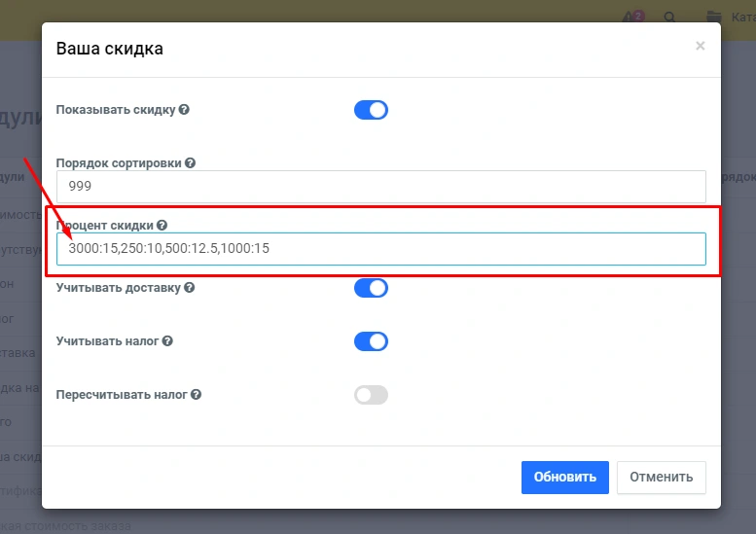Open help tooltip for Учитывать доставку

pos(190,288)
